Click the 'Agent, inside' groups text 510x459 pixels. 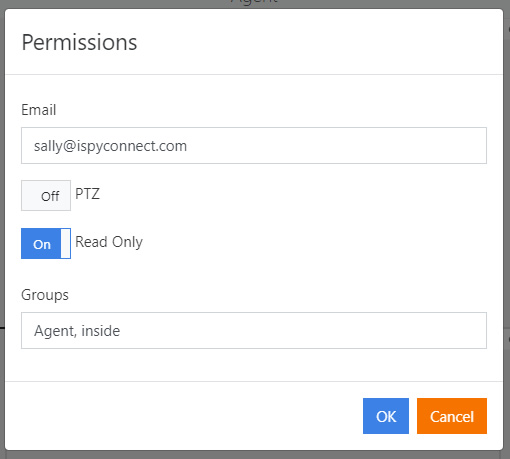[x=77, y=331]
